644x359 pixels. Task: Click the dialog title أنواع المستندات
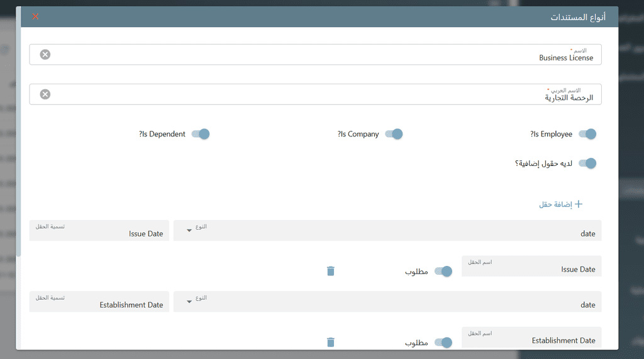tap(578, 17)
